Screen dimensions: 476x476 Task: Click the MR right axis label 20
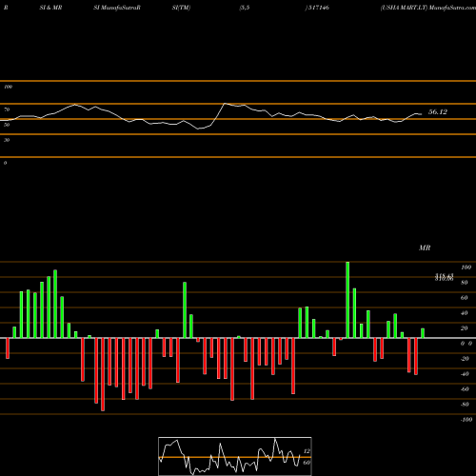click(x=465, y=328)
